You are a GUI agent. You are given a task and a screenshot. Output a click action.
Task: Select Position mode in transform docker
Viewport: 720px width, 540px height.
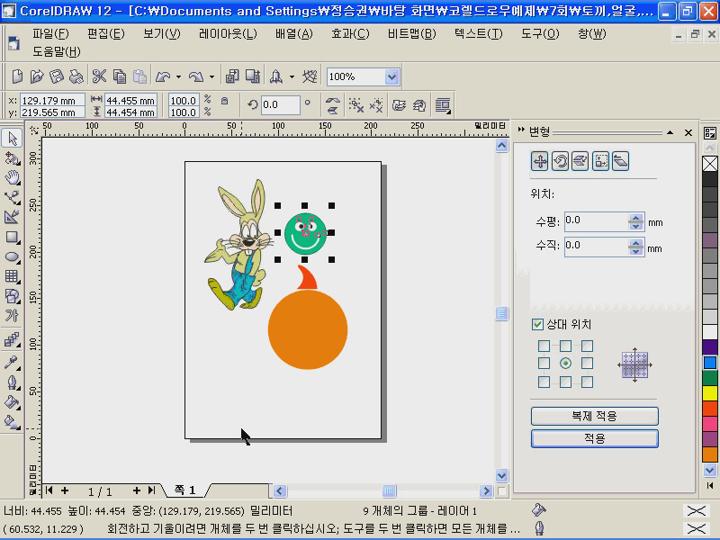[x=540, y=161]
